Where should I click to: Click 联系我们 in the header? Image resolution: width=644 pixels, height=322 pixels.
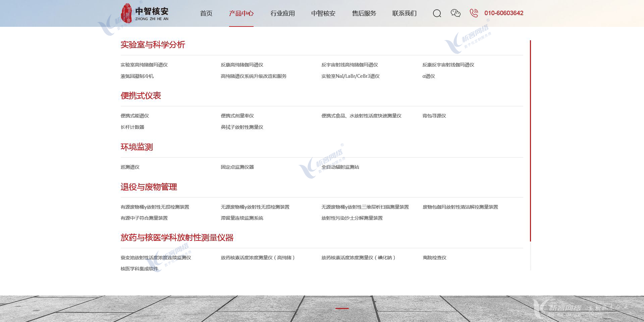coord(404,13)
